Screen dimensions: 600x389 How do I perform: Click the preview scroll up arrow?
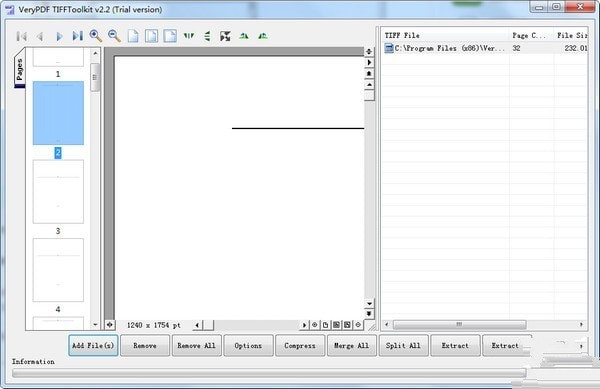point(369,85)
